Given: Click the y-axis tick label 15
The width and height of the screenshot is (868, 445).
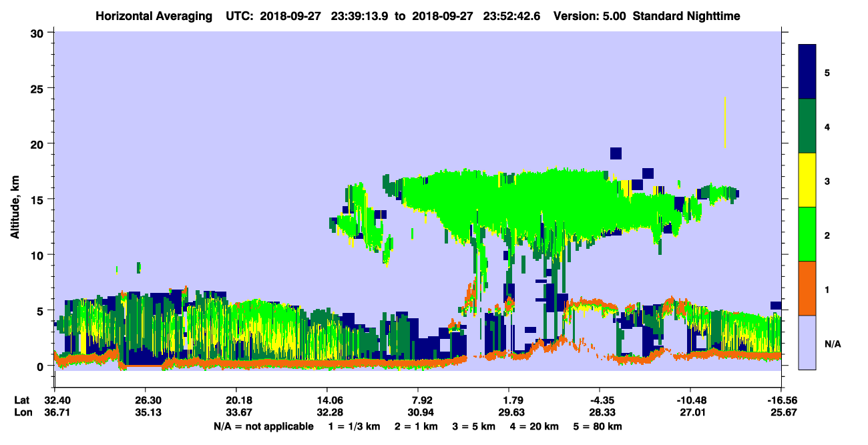Looking at the screenshot, I should tap(39, 199).
